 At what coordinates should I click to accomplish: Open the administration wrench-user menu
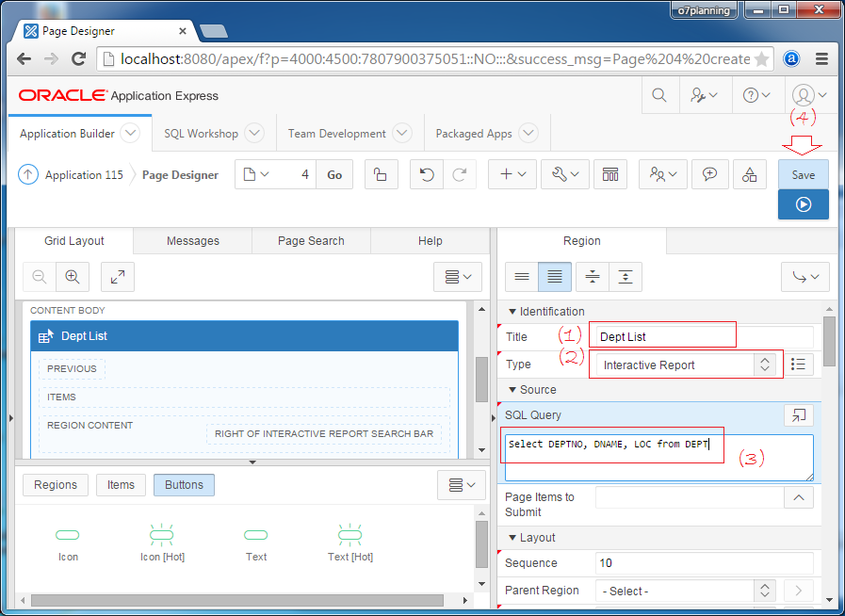tap(704, 95)
